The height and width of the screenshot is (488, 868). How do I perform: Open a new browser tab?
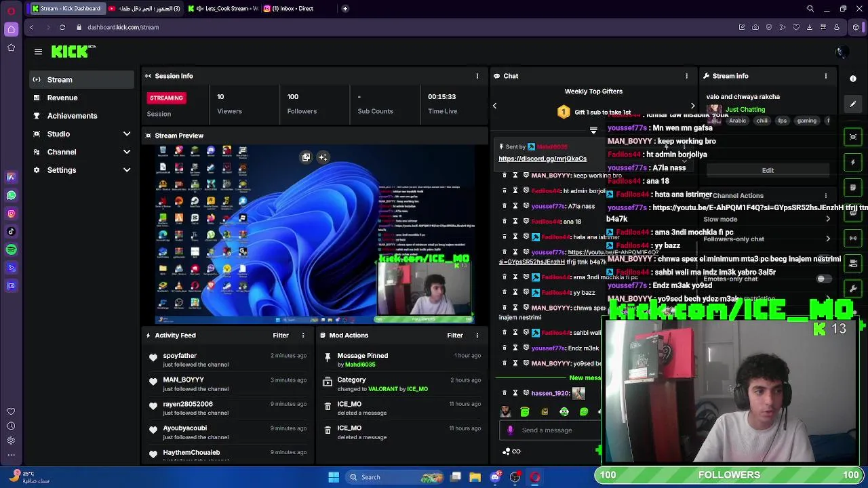pyautogui.click(x=345, y=9)
